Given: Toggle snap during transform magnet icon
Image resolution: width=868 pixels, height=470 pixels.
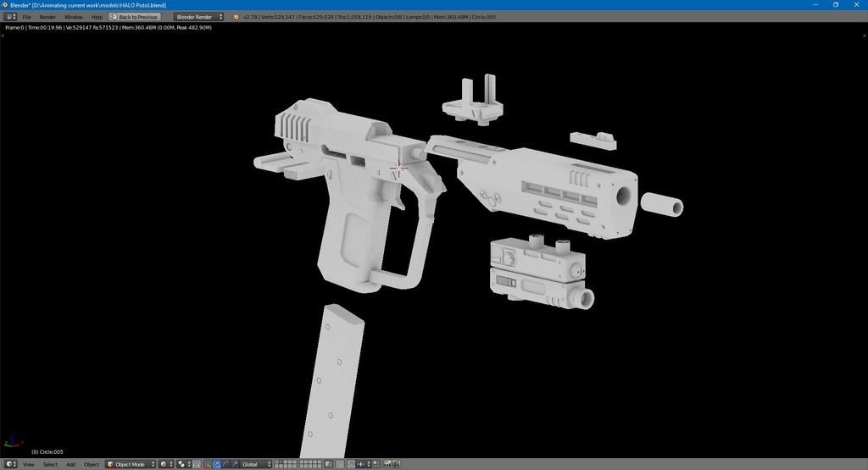Looking at the screenshot, I should [351, 464].
